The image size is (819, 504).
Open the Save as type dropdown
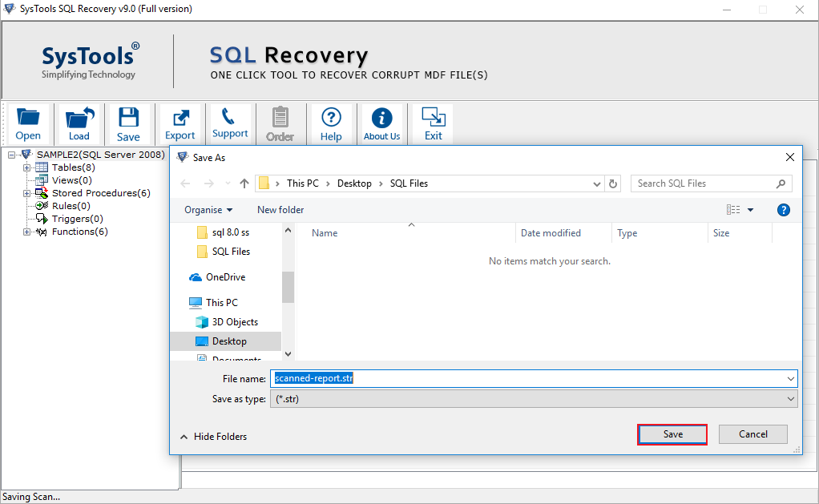pos(534,399)
